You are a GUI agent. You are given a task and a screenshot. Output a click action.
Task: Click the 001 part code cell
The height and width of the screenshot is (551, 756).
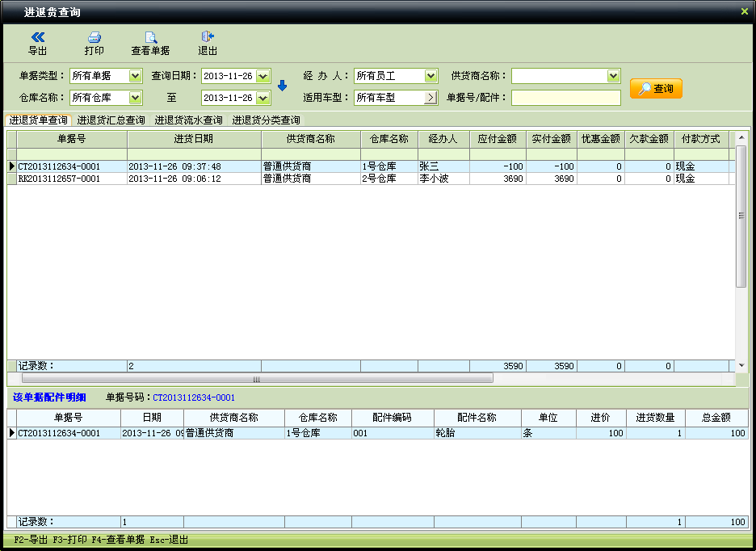point(393,433)
